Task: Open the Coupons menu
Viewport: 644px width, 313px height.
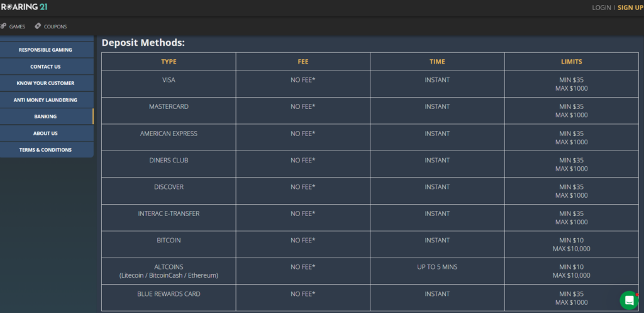Action: click(x=55, y=26)
